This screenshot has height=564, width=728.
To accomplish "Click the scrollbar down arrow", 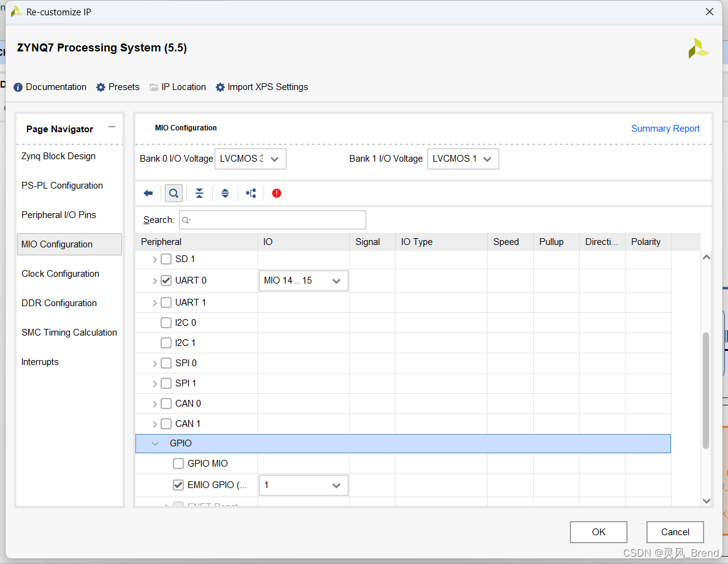I will (x=706, y=500).
